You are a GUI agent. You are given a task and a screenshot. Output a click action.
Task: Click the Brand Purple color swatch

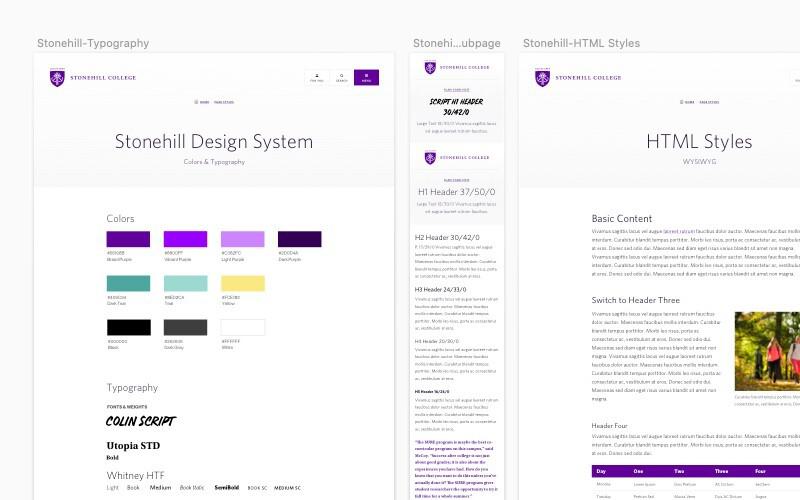[x=128, y=239]
